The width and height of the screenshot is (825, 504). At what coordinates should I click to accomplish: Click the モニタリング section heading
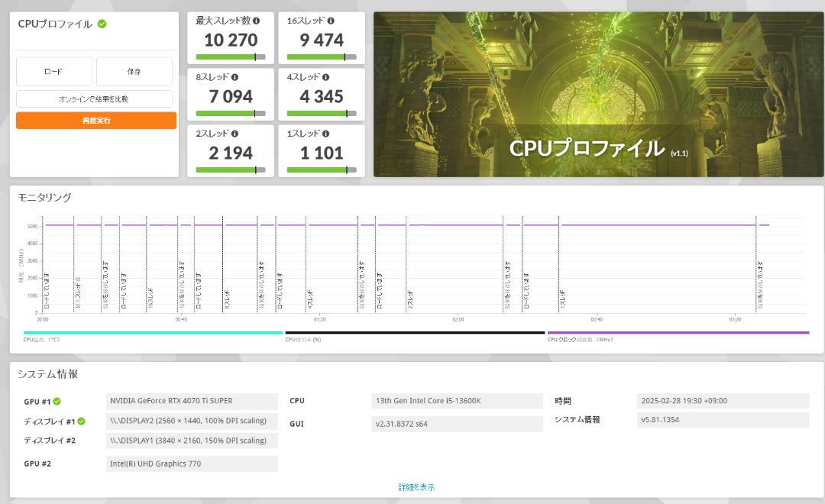point(45,197)
